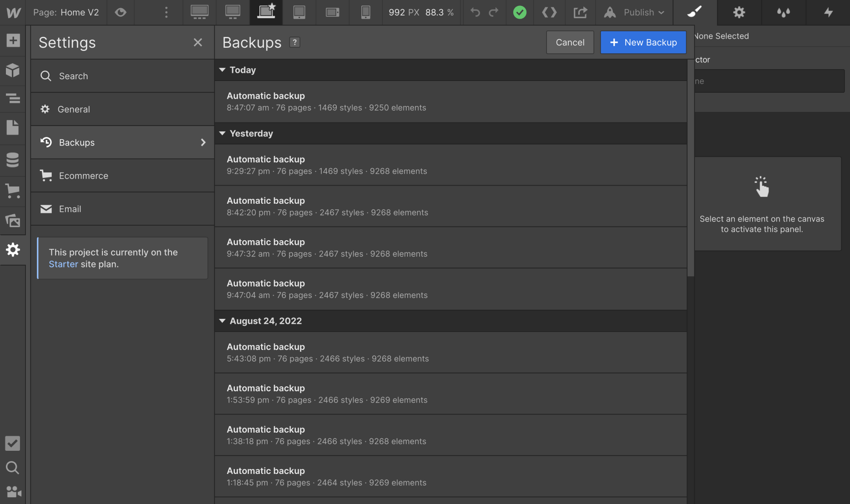Click the Undo arrow in the top bar

(x=475, y=12)
